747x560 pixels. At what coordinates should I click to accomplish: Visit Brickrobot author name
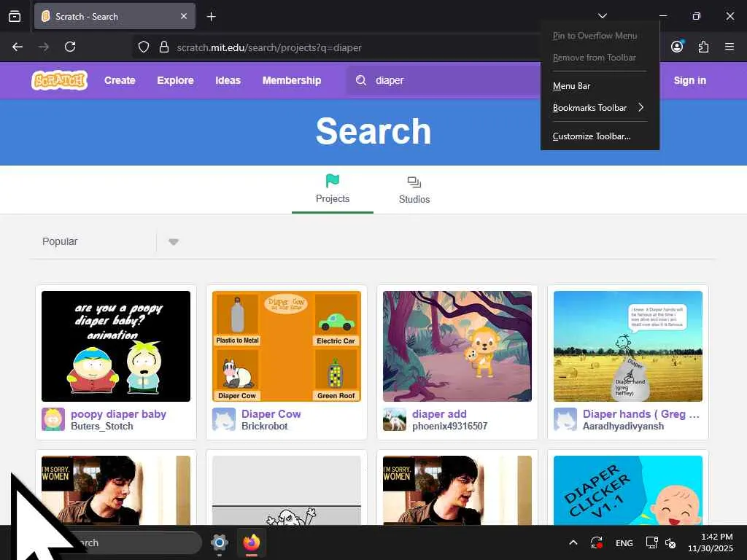(264, 426)
